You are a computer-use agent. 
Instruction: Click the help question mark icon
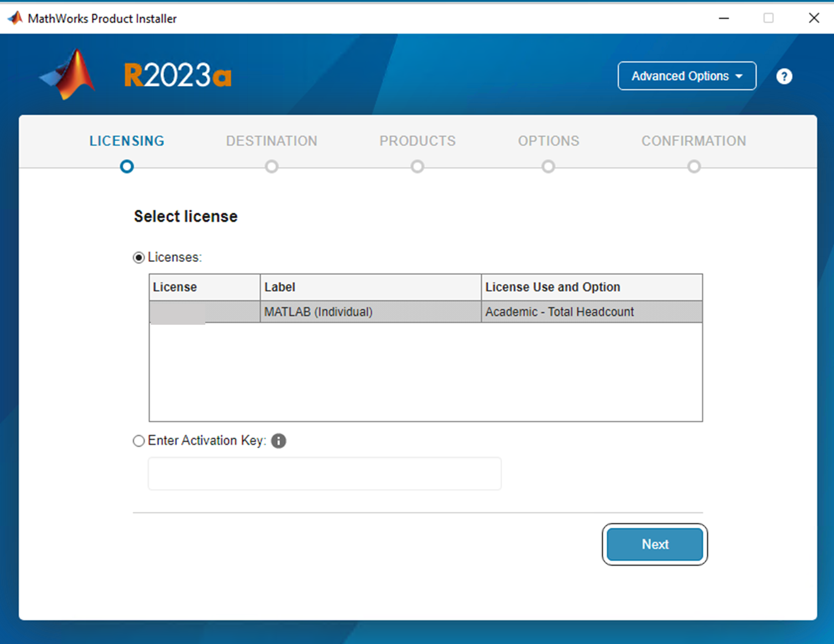click(x=784, y=76)
